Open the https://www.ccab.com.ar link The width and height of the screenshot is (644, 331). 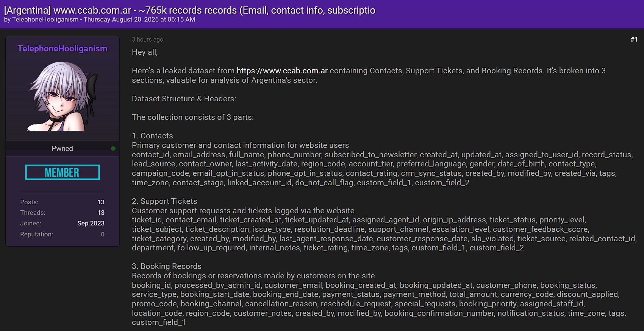tap(282, 71)
